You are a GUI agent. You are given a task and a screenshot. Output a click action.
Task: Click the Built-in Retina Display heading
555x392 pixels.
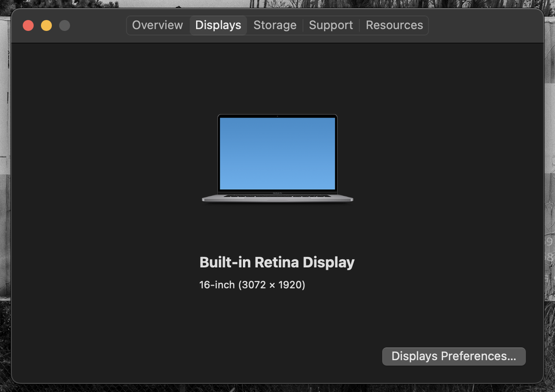click(x=277, y=262)
